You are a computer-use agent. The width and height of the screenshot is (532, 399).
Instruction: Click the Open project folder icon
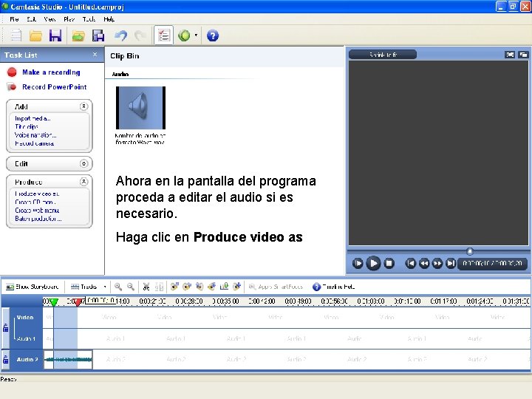[35, 35]
